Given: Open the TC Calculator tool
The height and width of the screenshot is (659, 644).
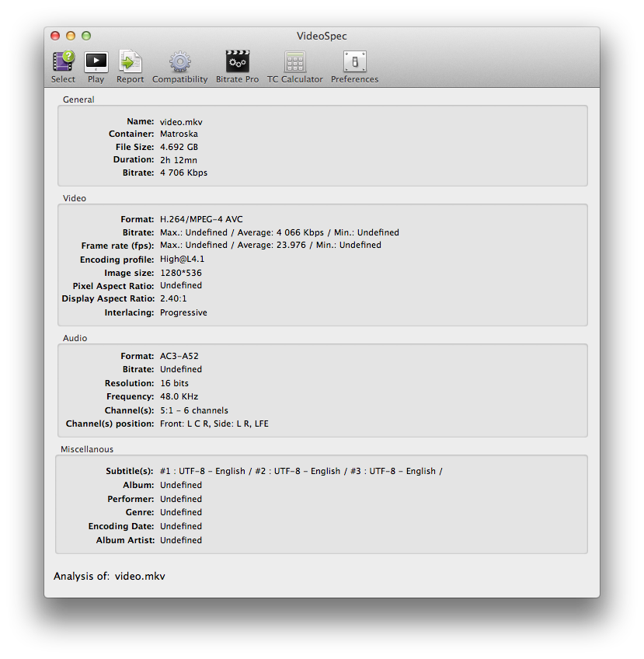Looking at the screenshot, I should (x=294, y=62).
